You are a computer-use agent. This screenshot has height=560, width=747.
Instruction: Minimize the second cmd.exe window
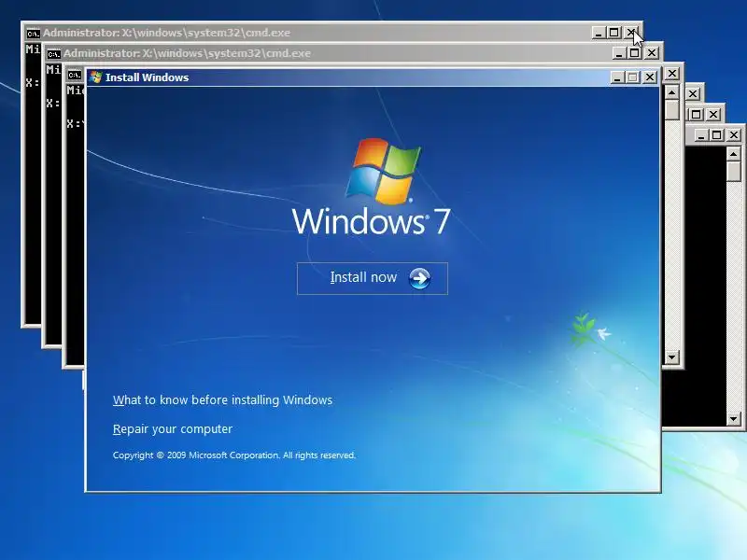(619, 53)
